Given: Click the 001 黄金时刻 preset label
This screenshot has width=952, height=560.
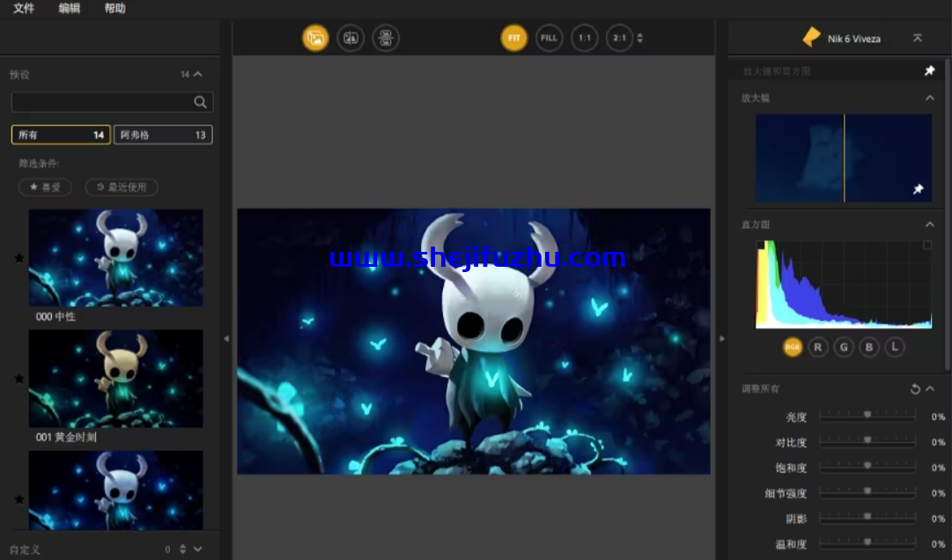Looking at the screenshot, I should click(x=66, y=438).
